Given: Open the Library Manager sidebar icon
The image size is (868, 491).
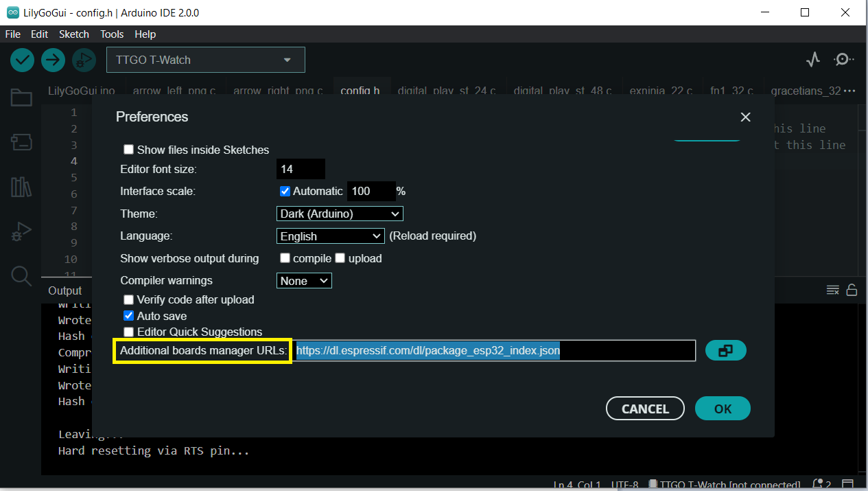Looking at the screenshot, I should tap(21, 187).
